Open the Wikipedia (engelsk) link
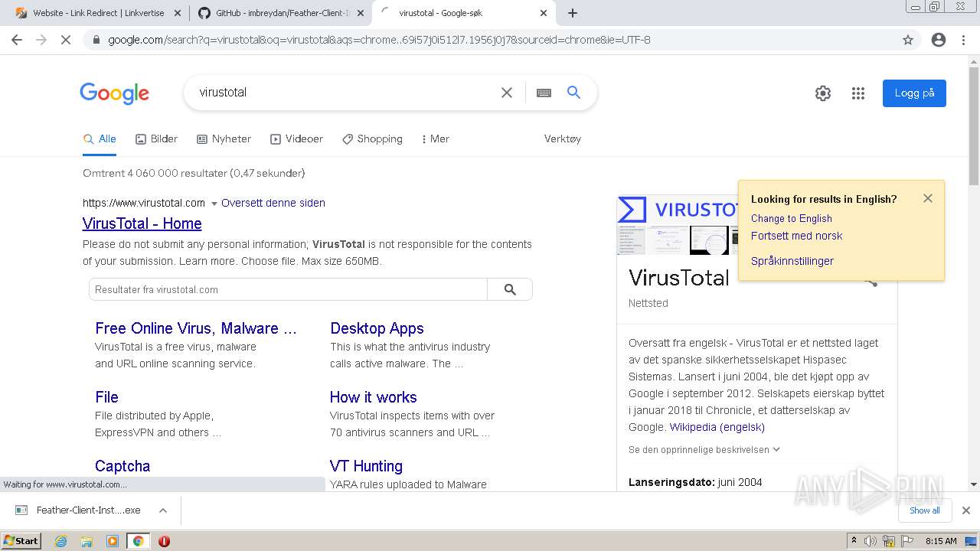This screenshot has width=980, height=551. pos(717,427)
